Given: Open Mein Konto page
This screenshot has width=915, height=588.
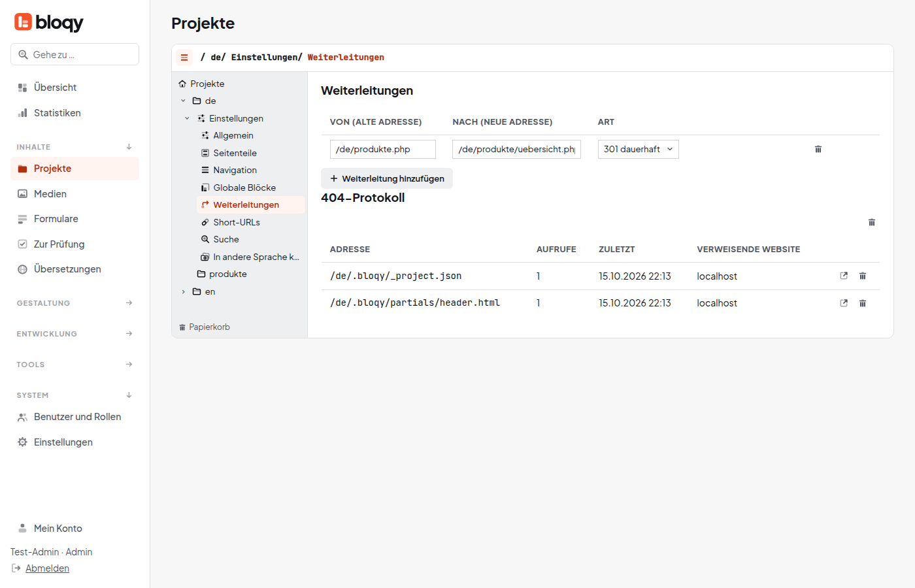Looking at the screenshot, I should pyautogui.click(x=75, y=529).
